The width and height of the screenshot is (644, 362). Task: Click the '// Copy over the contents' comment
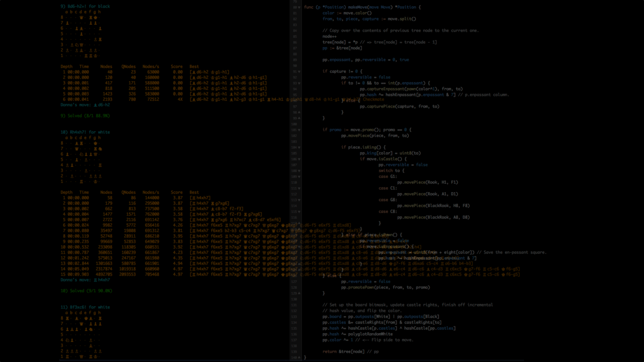[400, 30]
